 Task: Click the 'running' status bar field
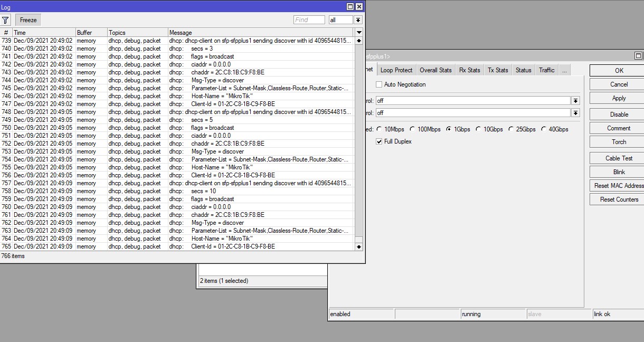click(x=493, y=314)
